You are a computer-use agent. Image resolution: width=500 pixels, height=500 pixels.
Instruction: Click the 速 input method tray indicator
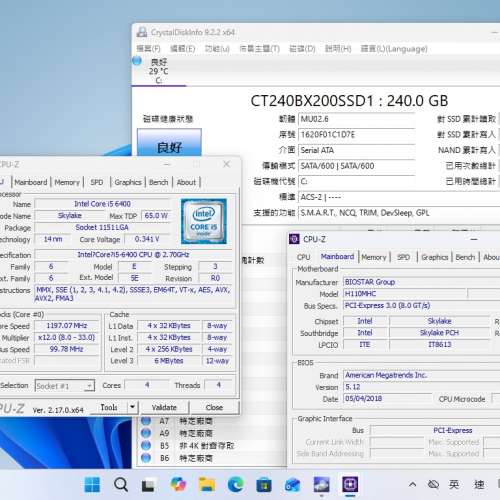479,484
